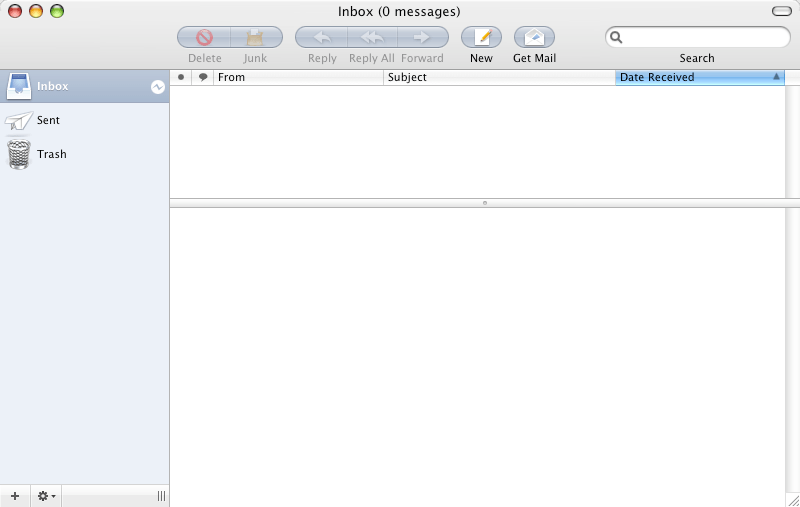Sort by the Subject column header

[499, 78]
